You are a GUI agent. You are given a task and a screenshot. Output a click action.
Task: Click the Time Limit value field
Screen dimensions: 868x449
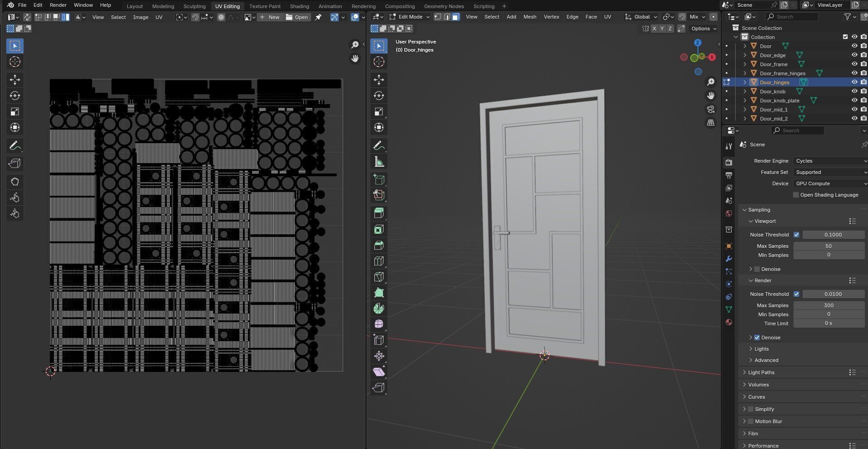coord(829,323)
